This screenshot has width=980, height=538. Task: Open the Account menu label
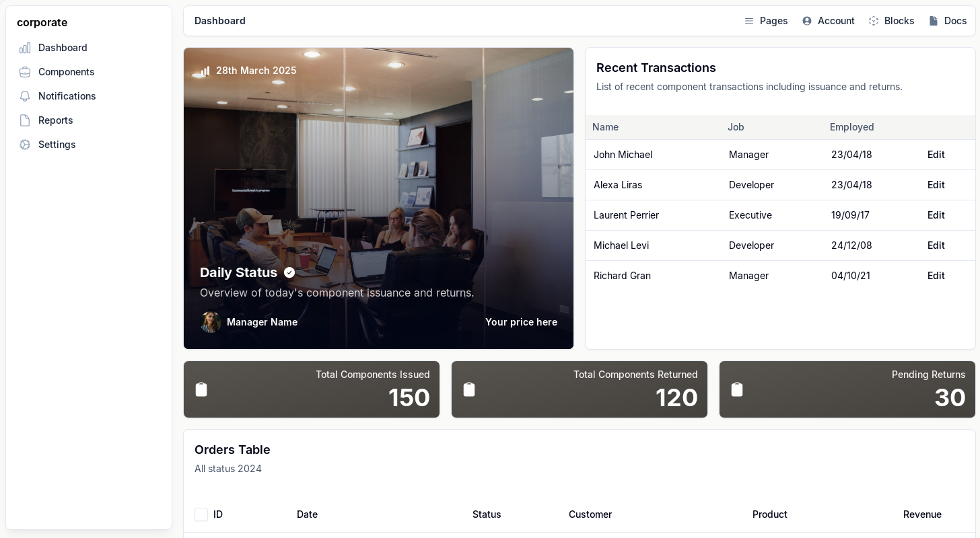(x=836, y=21)
